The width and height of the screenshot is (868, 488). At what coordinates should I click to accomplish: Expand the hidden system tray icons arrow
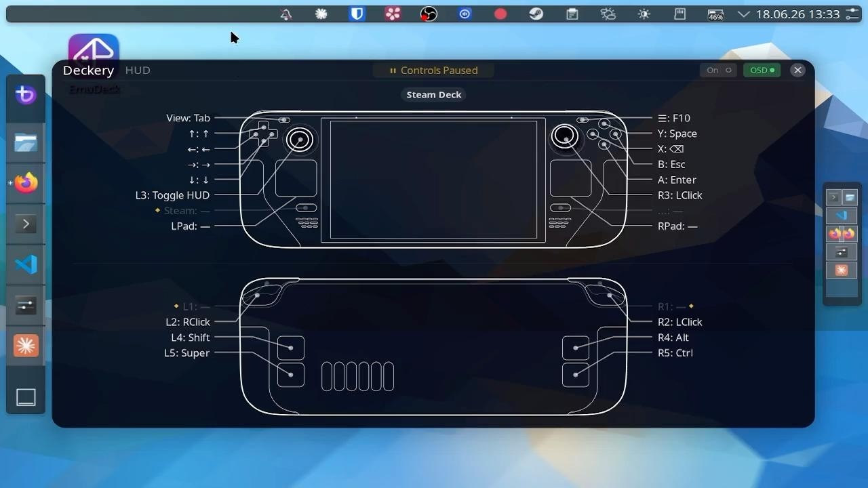(x=744, y=14)
